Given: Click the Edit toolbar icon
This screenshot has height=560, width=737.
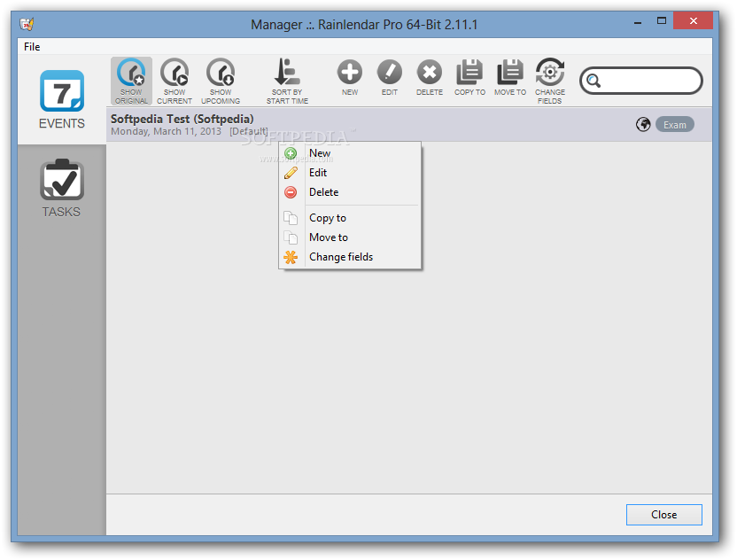Looking at the screenshot, I should [x=390, y=78].
